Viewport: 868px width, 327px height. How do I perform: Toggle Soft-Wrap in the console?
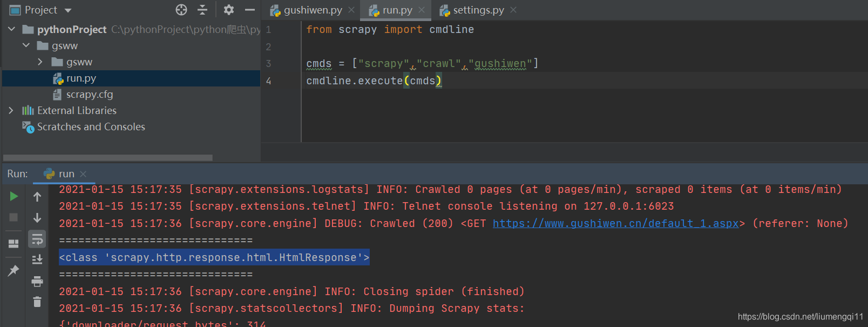tap(37, 239)
